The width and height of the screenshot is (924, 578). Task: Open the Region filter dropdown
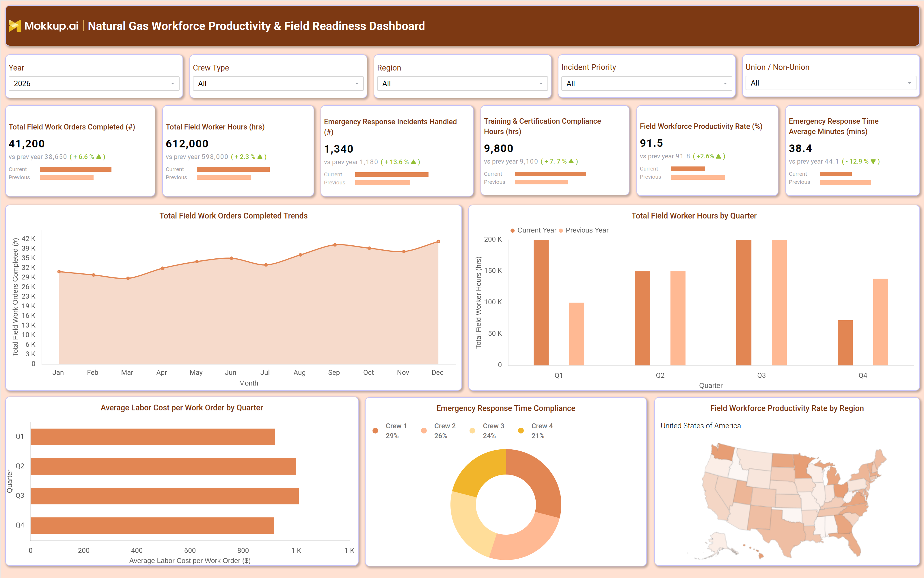pos(462,83)
